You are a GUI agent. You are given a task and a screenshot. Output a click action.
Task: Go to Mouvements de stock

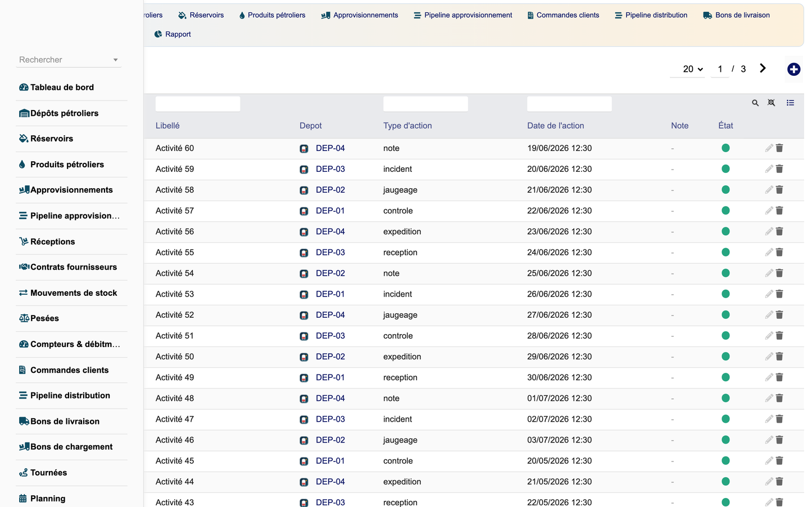click(71, 293)
